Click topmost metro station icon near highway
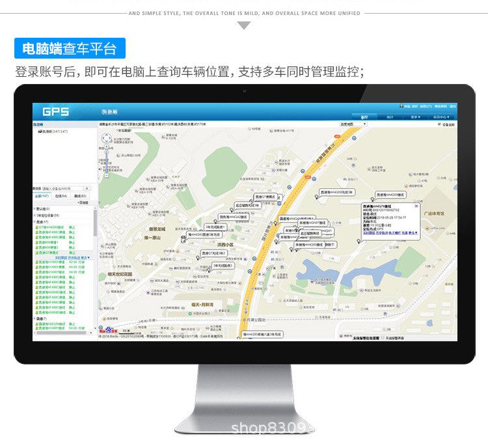The image size is (488, 448). [x=354, y=138]
